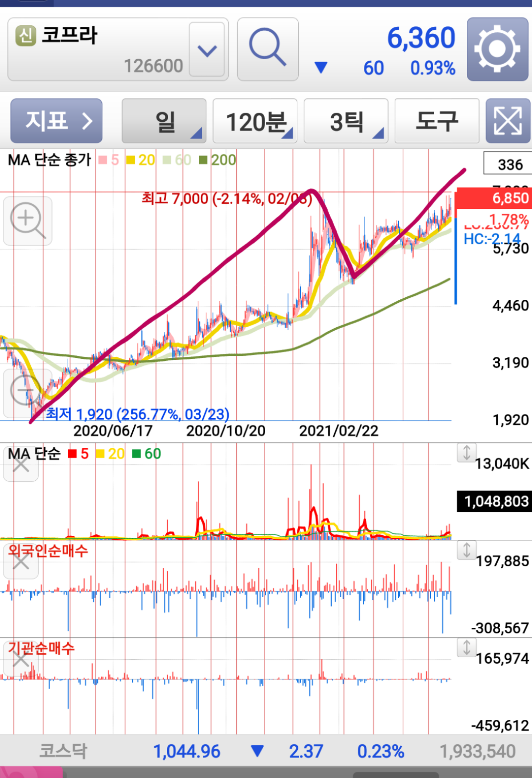Open the 일 period dropdown
The image size is (532, 778).
point(164,121)
